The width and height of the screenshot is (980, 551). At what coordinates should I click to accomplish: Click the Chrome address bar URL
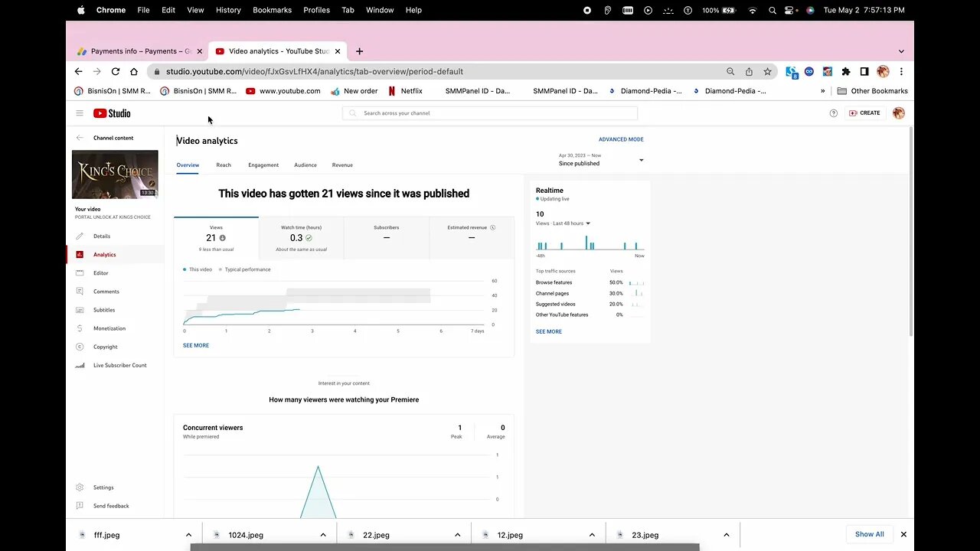pos(315,71)
